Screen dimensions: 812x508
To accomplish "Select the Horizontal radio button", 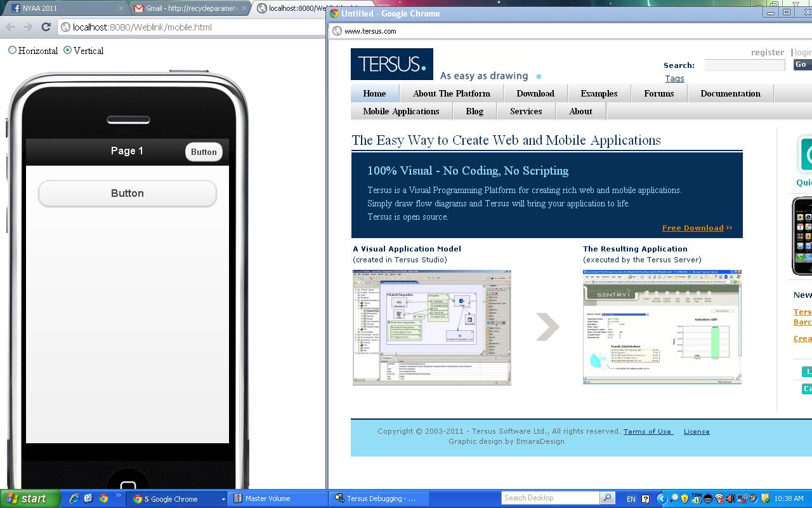I will pyautogui.click(x=12, y=50).
